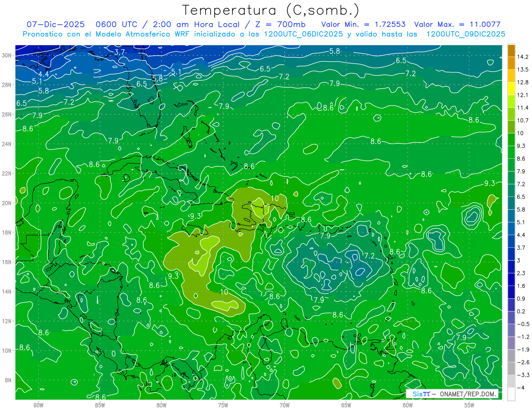Click the colorbar label '14.2'
Image resolution: width=532 pixels, height=411 pixels.
[522, 57]
